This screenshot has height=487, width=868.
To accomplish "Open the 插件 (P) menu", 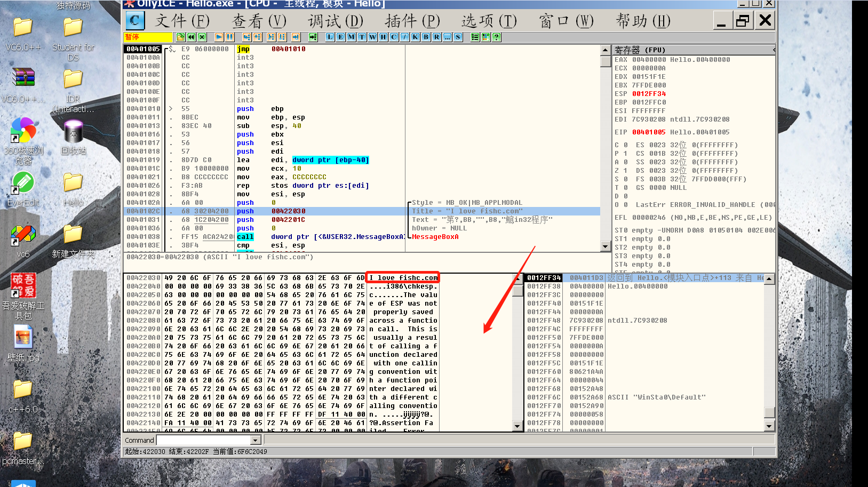I will (412, 21).
